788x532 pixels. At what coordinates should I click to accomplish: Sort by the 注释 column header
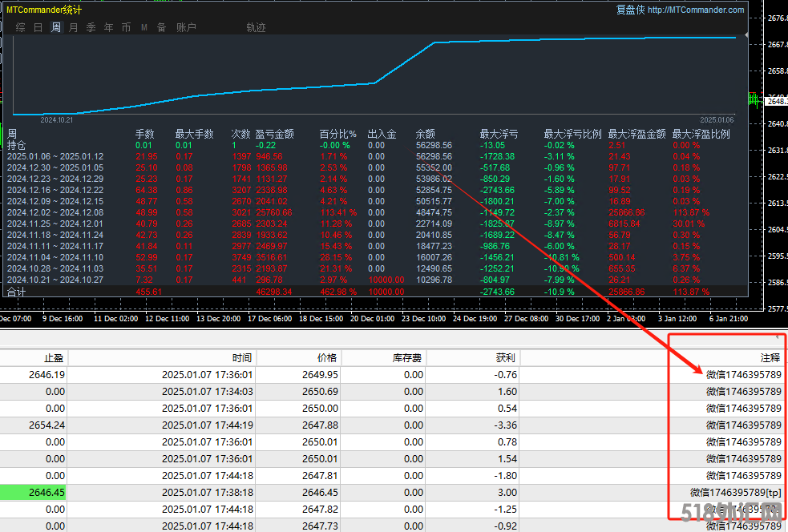[x=770, y=357]
